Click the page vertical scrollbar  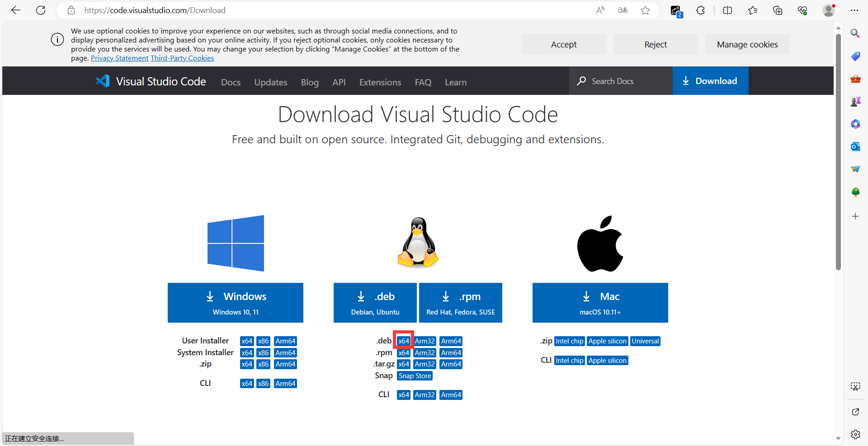click(x=838, y=151)
